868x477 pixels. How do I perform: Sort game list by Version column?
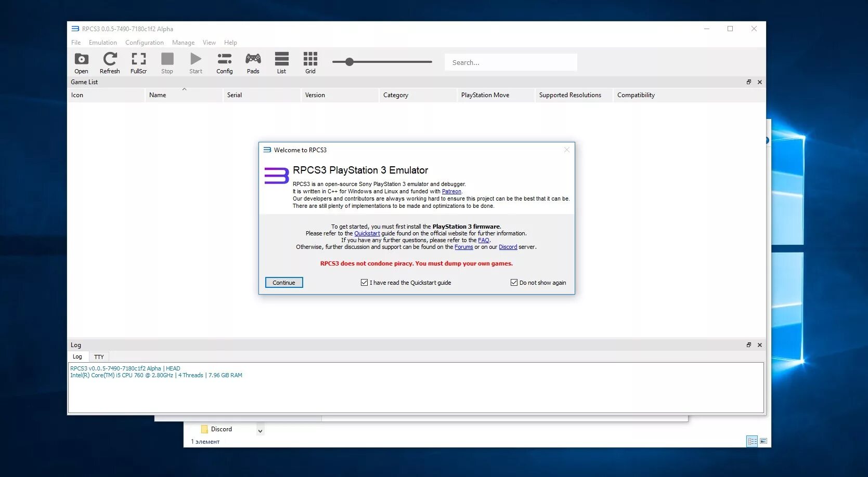(x=340, y=95)
